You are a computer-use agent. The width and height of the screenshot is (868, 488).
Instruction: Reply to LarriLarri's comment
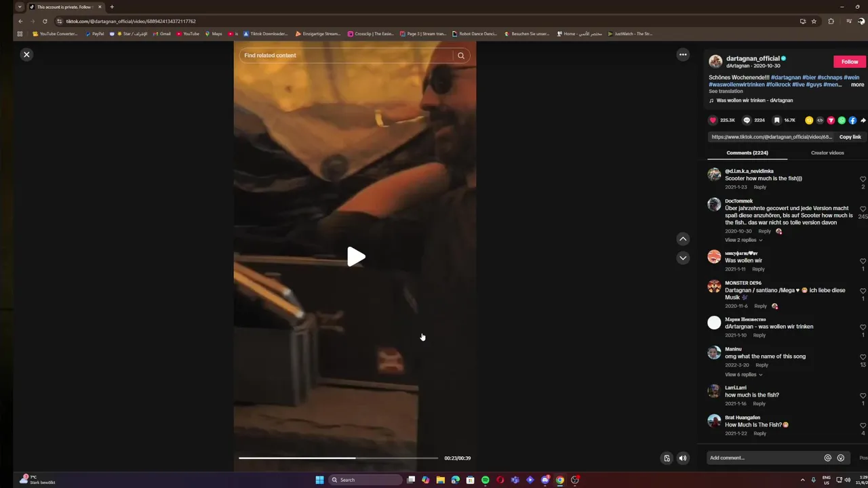pyautogui.click(x=759, y=403)
